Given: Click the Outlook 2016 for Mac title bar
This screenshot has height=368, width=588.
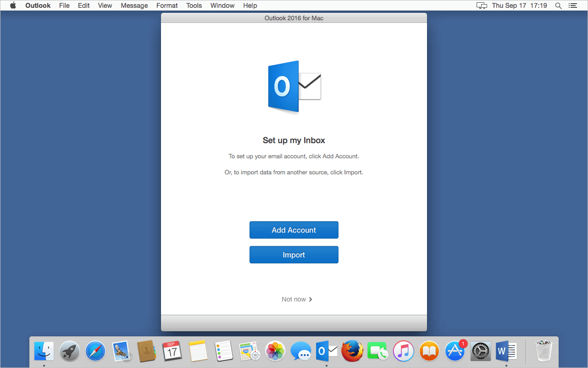Looking at the screenshot, I should click(294, 18).
